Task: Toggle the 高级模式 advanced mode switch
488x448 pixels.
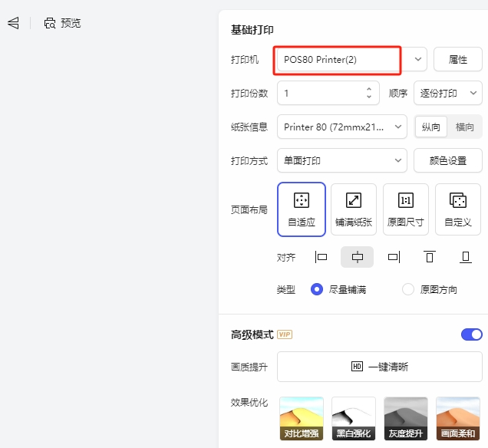Action: click(471, 334)
